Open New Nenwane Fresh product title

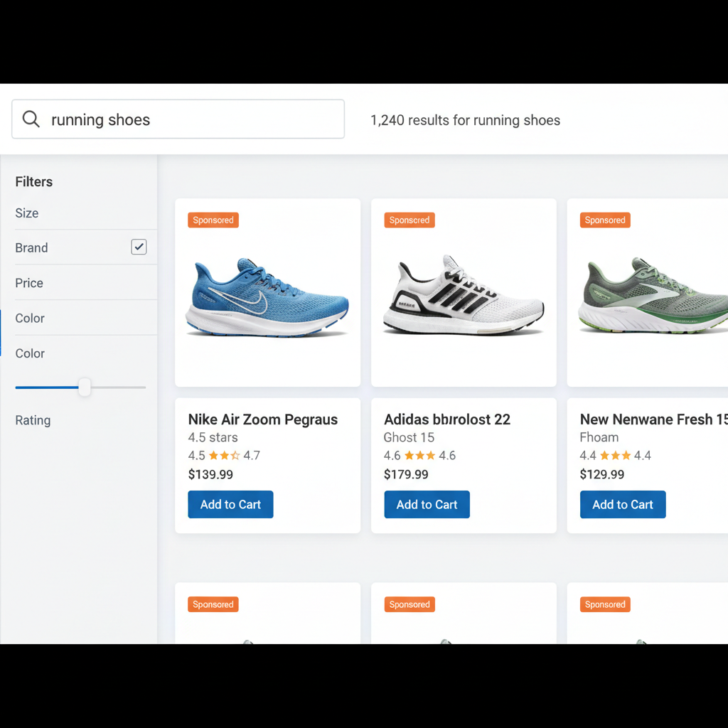(654, 419)
